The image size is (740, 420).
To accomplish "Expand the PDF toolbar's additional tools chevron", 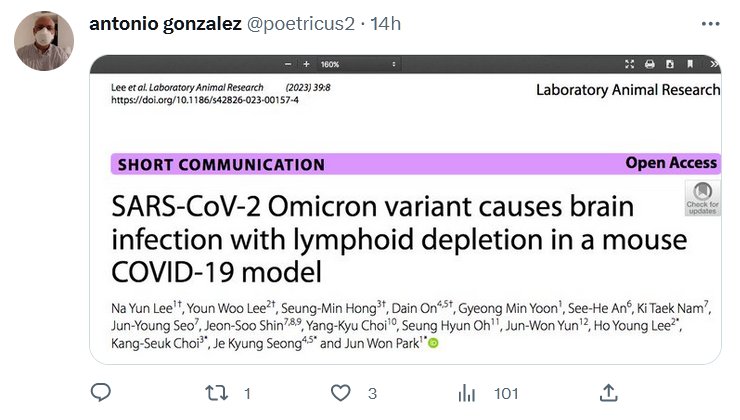I will click(x=714, y=64).
